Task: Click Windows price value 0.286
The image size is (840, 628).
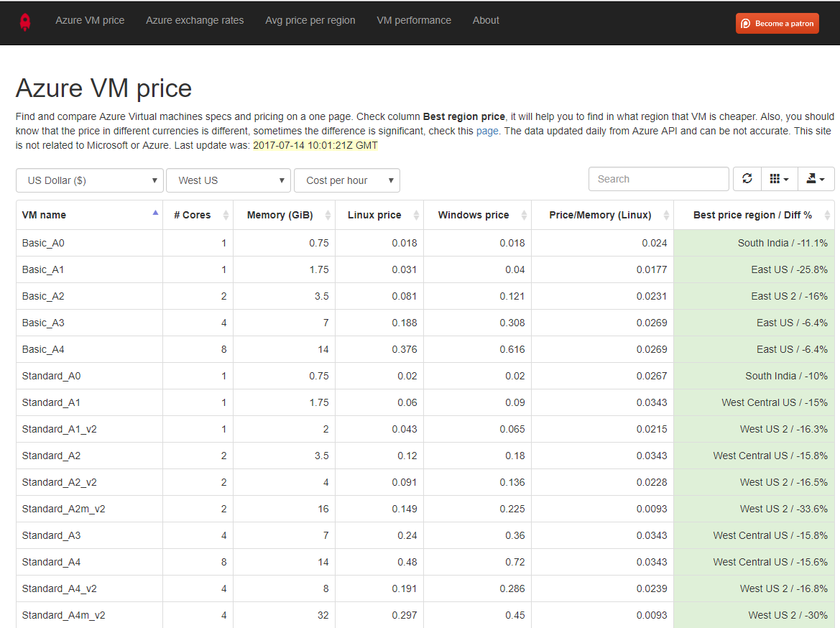Action: (x=512, y=588)
